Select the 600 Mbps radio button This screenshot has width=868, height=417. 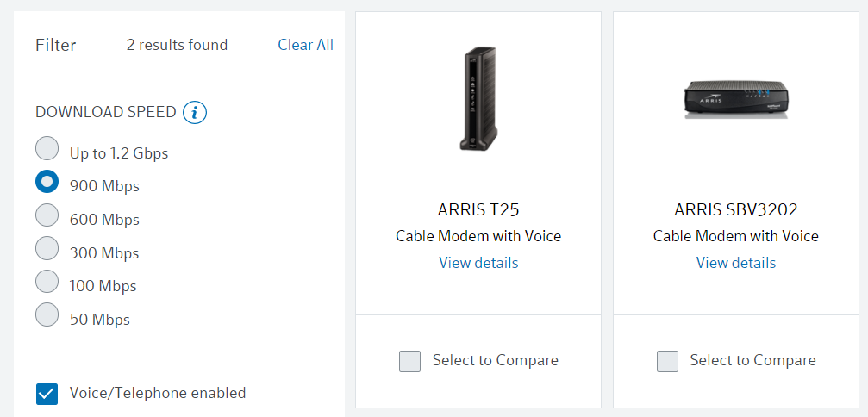click(x=47, y=215)
